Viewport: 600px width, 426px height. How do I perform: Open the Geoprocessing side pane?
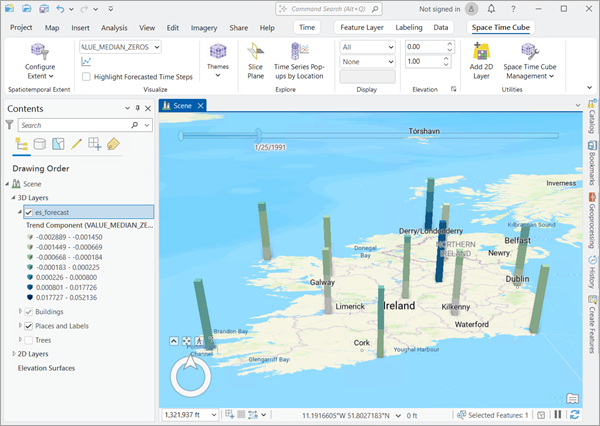[592, 220]
